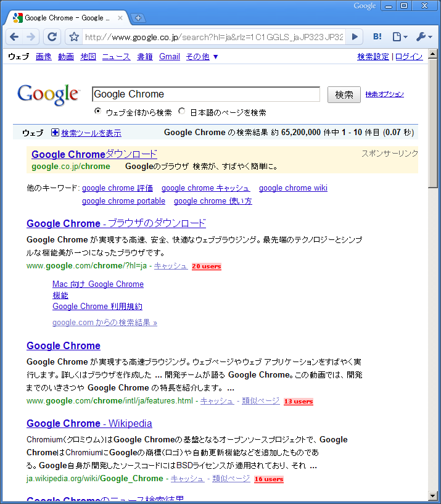
Task: Open 類似ページ for features.html result
Action: (x=261, y=401)
